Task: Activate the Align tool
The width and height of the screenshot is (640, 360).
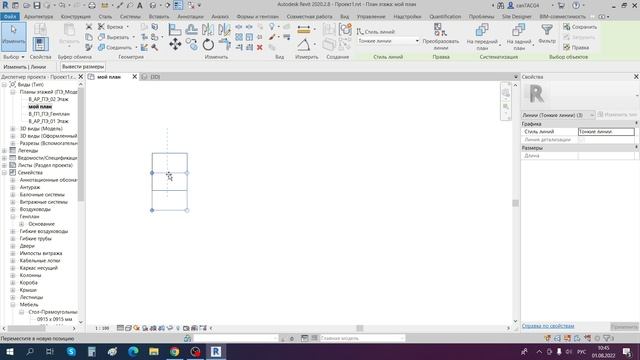Action: pos(175,29)
